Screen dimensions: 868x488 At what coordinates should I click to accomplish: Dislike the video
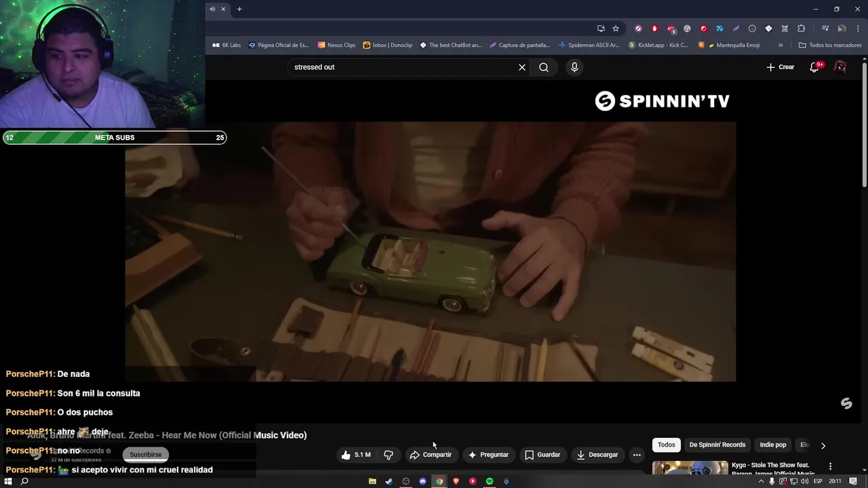(x=389, y=455)
